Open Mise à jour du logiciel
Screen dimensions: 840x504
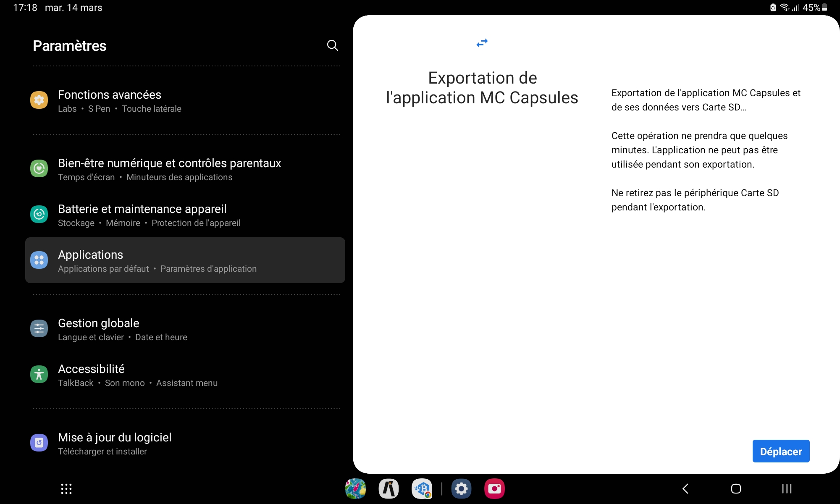185,444
